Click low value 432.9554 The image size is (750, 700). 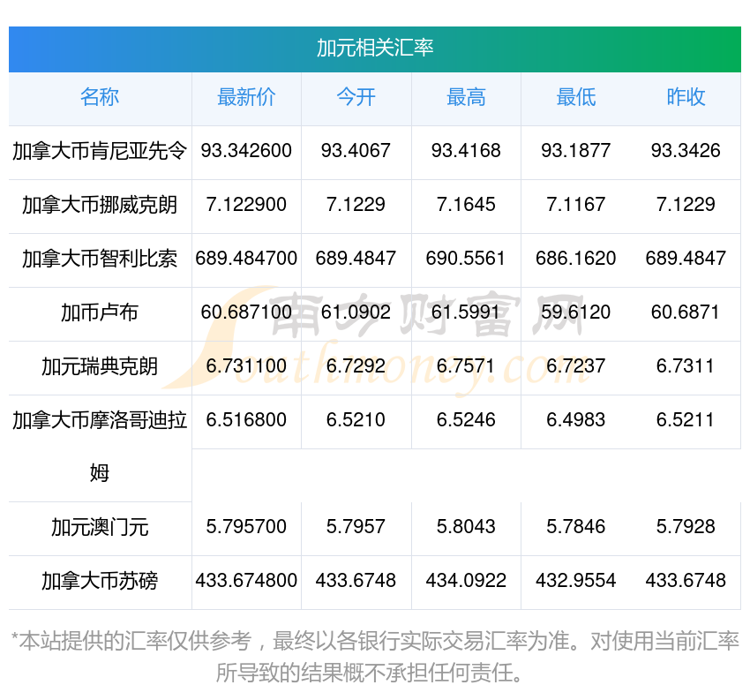point(576,581)
